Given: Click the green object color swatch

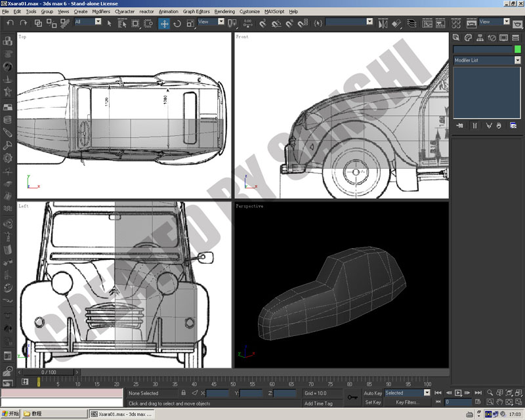Looking at the screenshot, I should pos(518,49).
